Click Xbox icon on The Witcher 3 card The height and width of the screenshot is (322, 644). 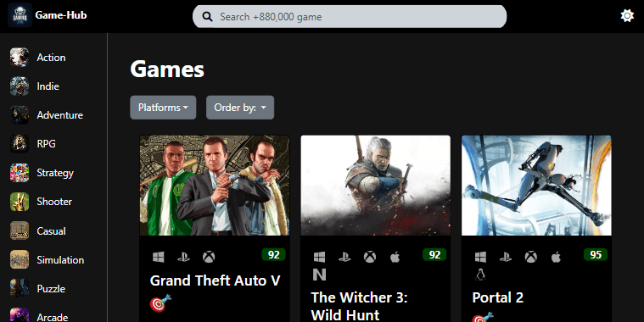(x=370, y=258)
